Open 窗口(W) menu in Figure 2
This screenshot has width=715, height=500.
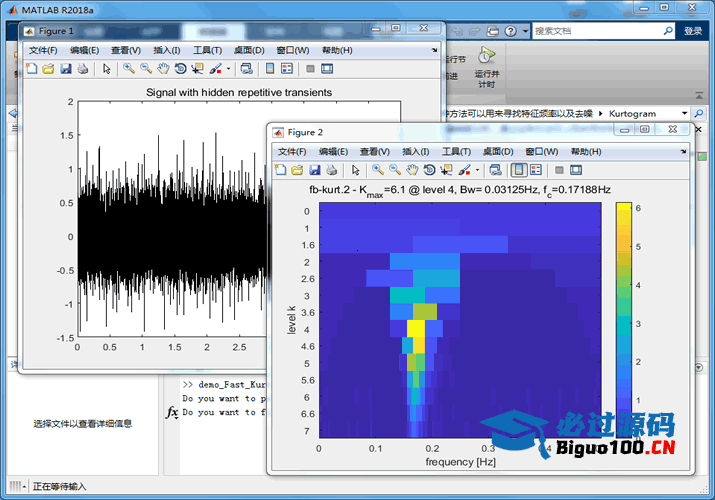pyautogui.click(x=542, y=151)
